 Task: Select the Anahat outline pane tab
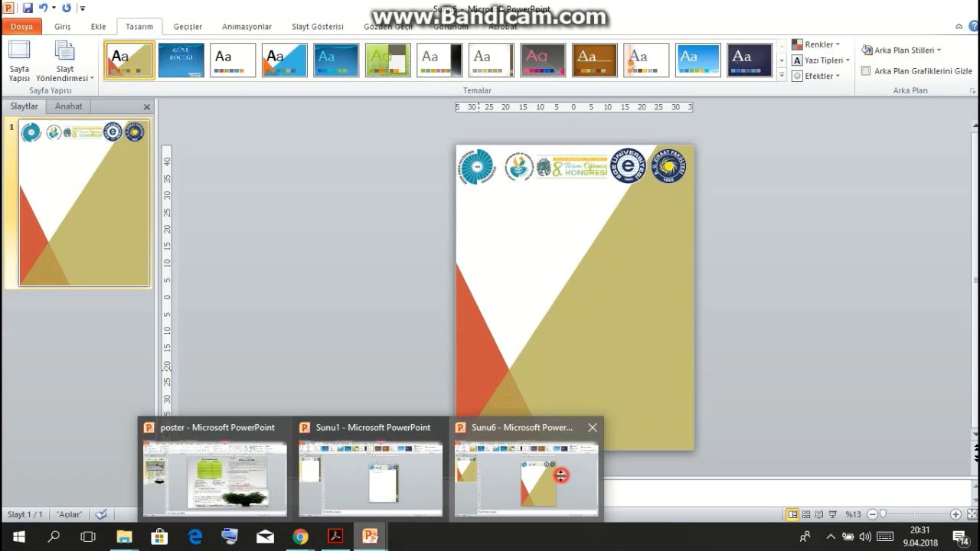[68, 106]
